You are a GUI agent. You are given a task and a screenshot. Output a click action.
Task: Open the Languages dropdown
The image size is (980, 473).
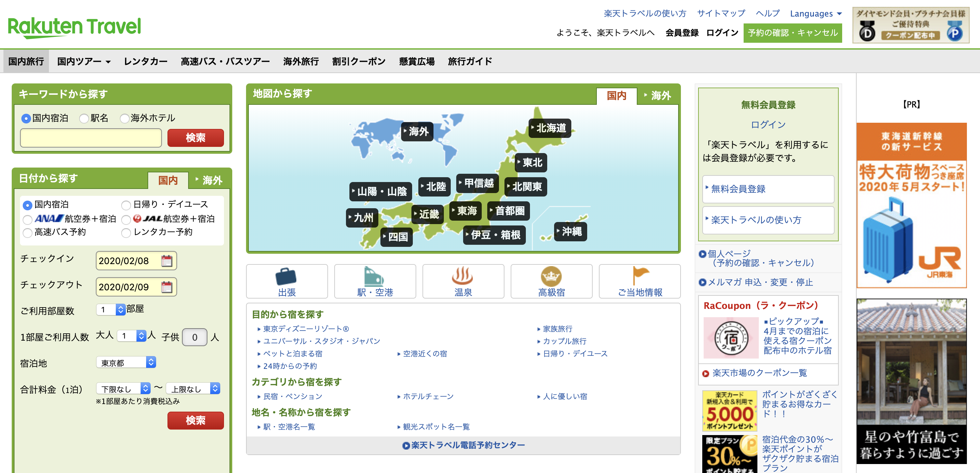click(816, 14)
